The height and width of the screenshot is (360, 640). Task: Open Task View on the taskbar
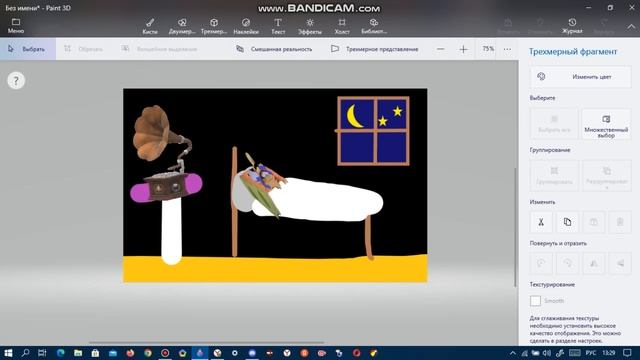[42, 353]
